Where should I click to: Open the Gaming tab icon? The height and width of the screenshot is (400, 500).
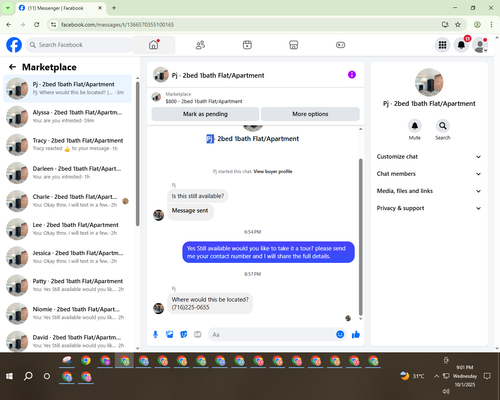[340, 45]
